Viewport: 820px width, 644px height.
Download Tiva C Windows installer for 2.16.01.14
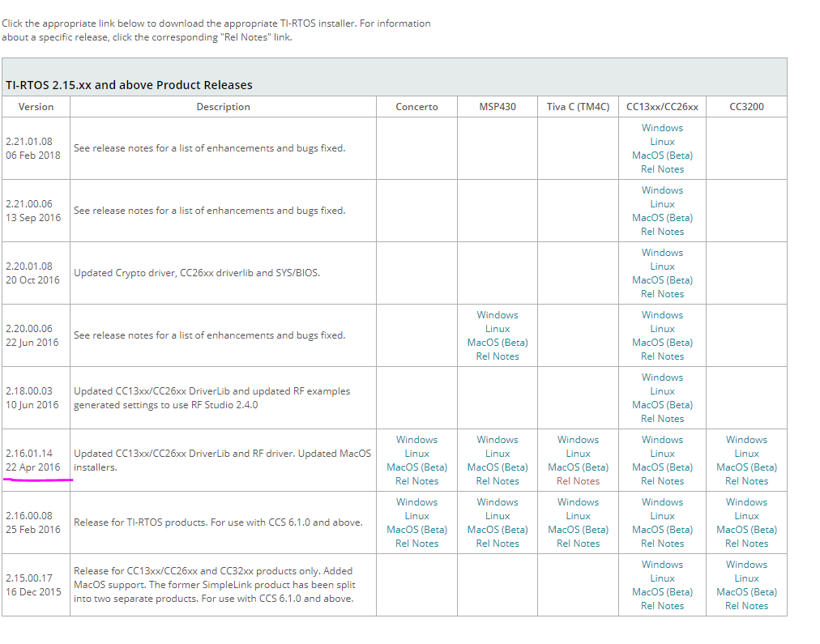pyautogui.click(x=578, y=440)
